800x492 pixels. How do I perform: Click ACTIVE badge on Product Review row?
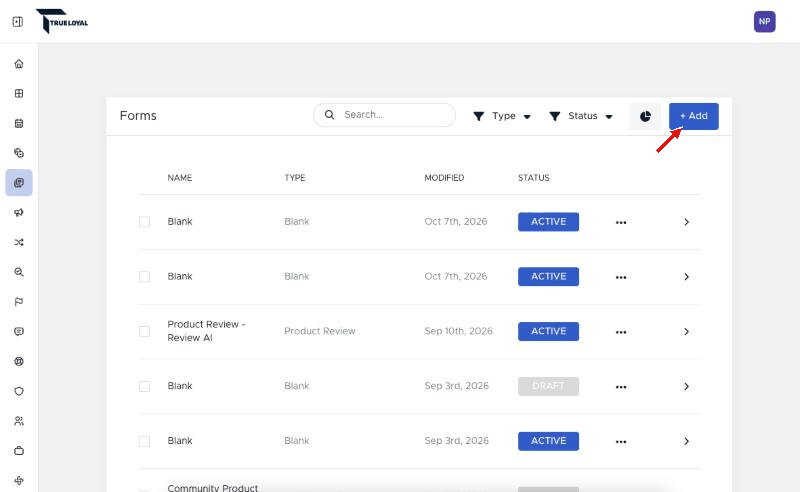(548, 331)
